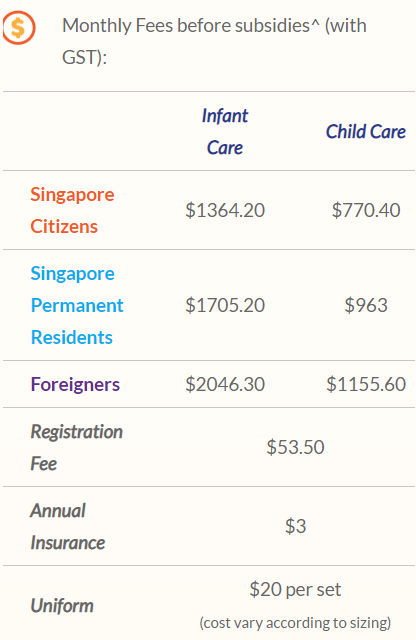Click the $20 per set uniform price
The width and height of the screenshot is (416, 640).
295,589
